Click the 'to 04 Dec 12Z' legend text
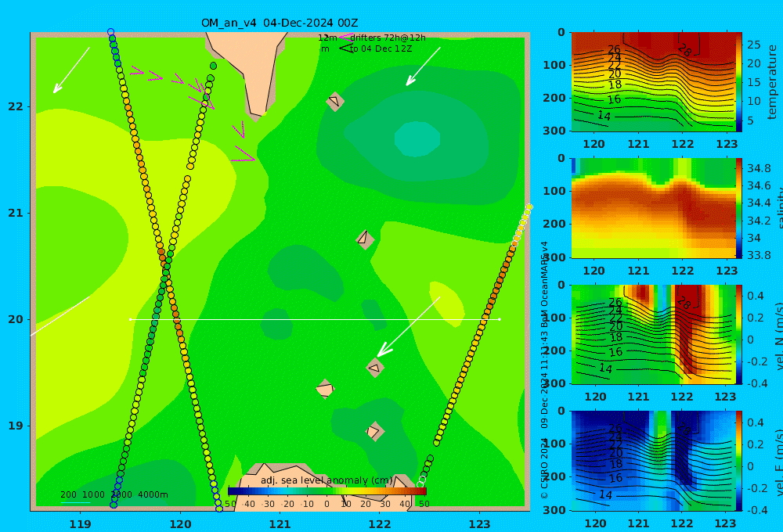The width and height of the screenshot is (783, 532). click(x=381, y=49)
